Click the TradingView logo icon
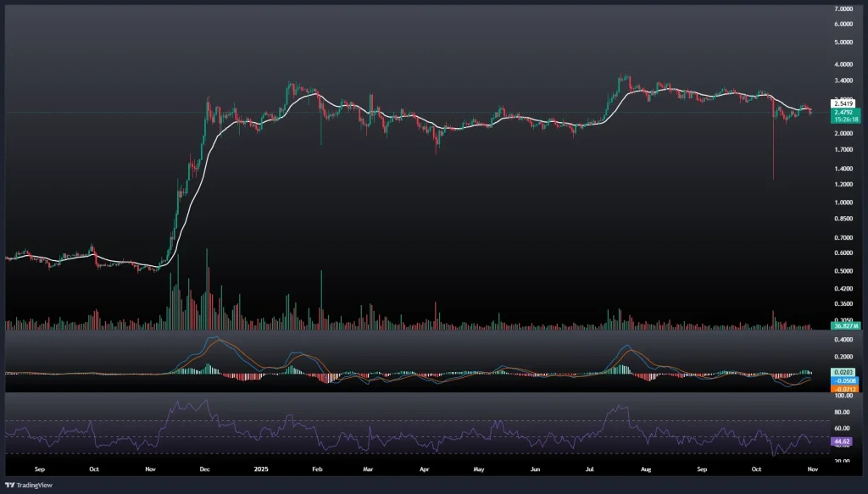Viewport: 868px width, 494px height. tap(9, 485)
